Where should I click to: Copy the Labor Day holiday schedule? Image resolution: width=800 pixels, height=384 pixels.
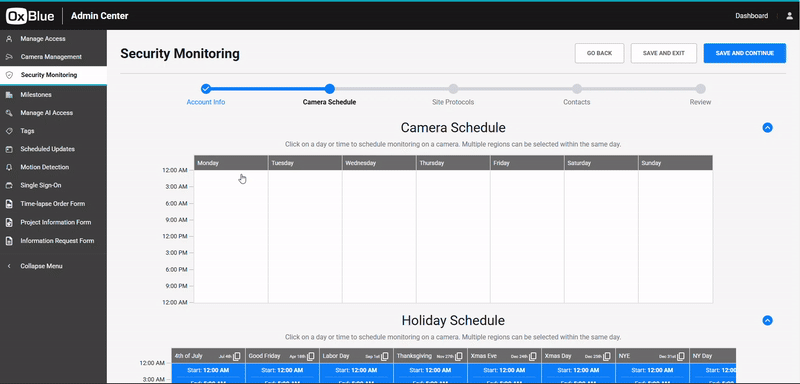(385, 356)
